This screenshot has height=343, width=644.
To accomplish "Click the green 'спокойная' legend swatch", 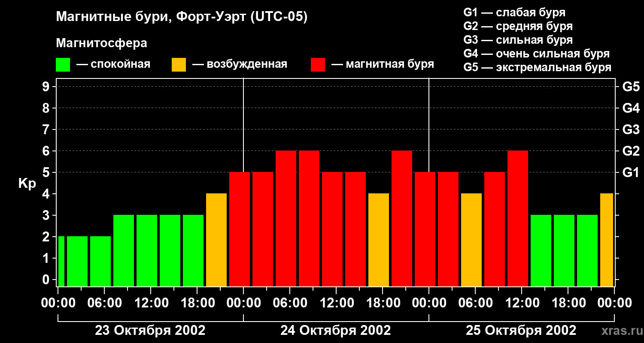I will (63, 65).
